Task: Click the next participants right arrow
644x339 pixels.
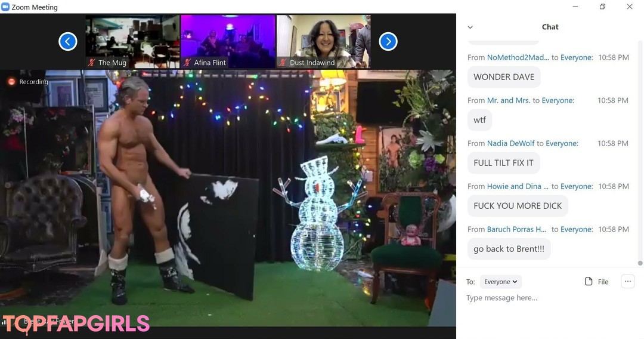Action: [x=388, y=41]
